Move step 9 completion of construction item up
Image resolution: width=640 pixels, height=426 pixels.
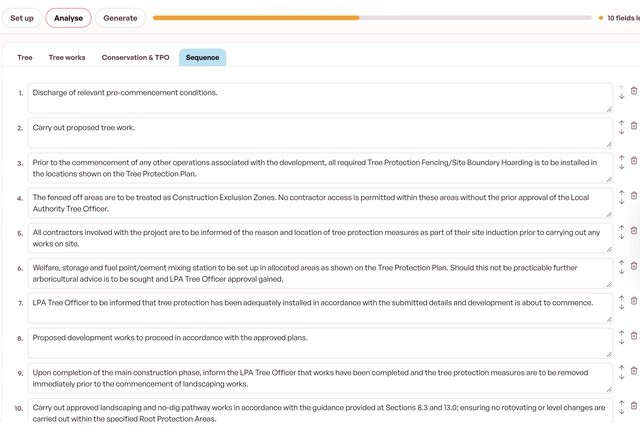click(621, 368)
